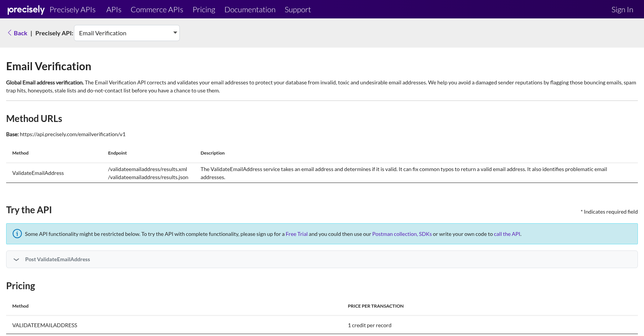The width and height of the screenshot is (644, 336).
Task: Click the ValidateEmailAddress method cell
Action: (38, 173)
